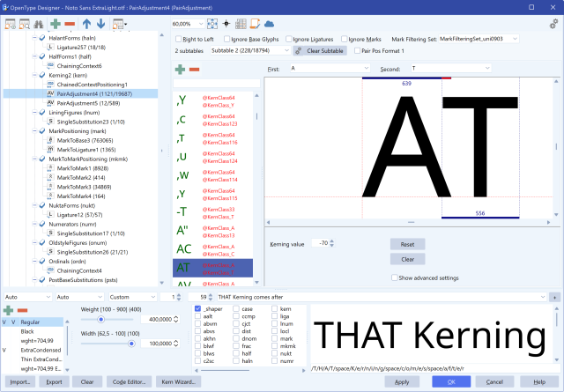Screen dimensions: 564x392
Task: Open the First glyph dropdown
Action: coord(330,68)
